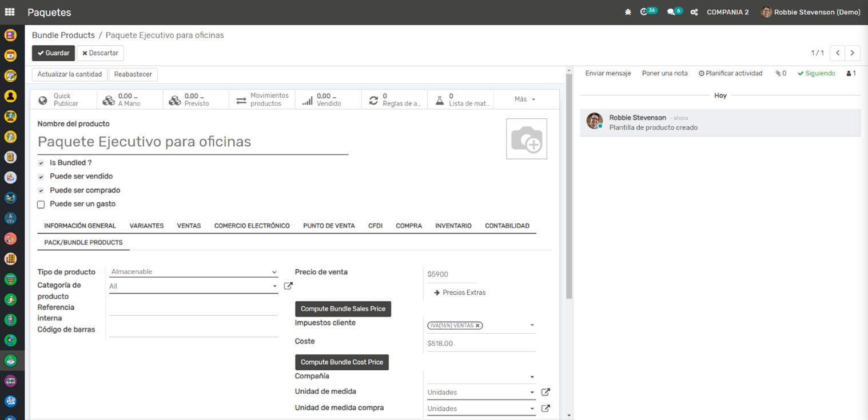Image resolution: width=868 pixels, height=420 pixels.
Task: Toggle the 'Is Bundled ?' checkbox
Action: 41,163
